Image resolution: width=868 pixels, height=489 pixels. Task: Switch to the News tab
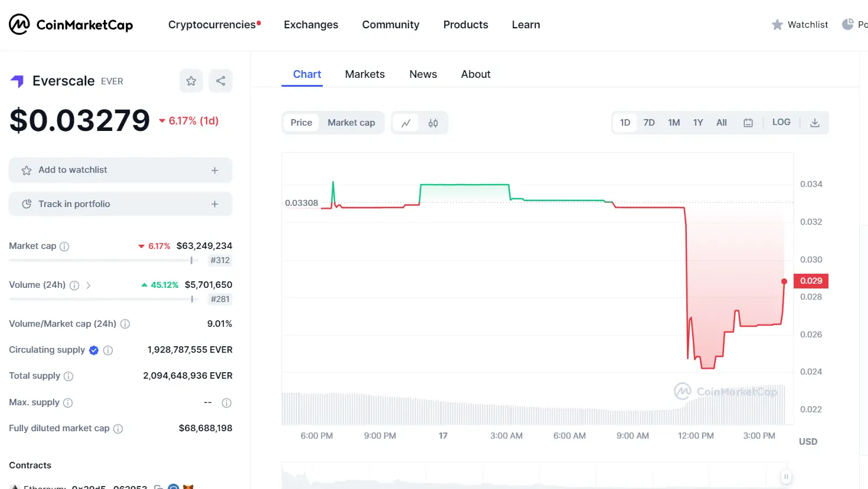[423, 74]
